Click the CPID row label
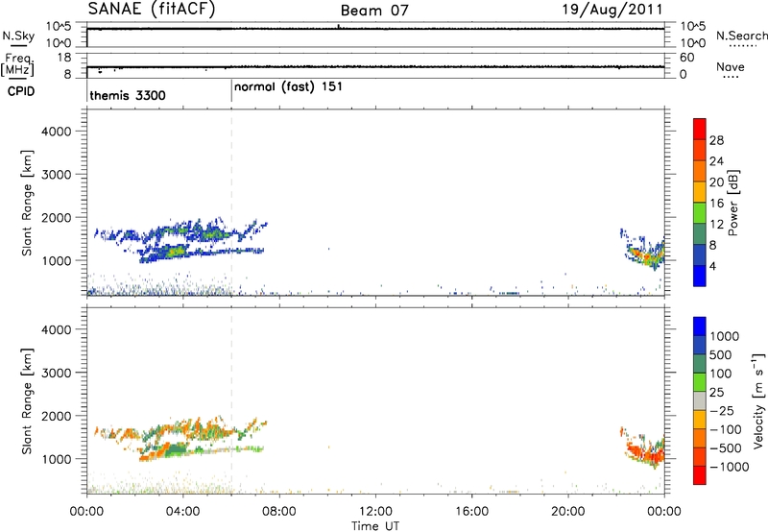The height and width of the screenshot is (532, 768). [20, 91]
